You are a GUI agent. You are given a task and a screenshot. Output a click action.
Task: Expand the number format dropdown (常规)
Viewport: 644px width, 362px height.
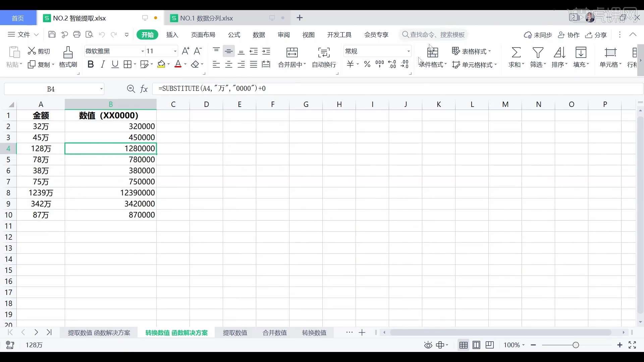(409, 51)
